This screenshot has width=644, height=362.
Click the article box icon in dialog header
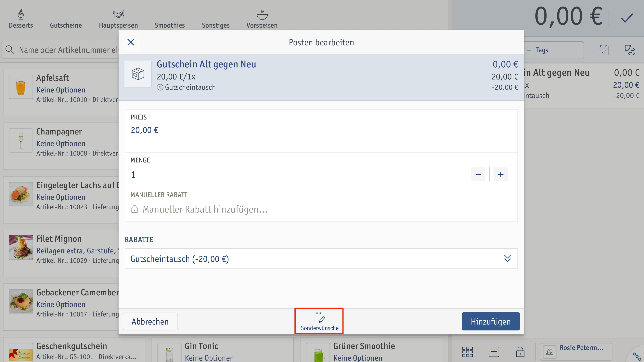pos(138,74)
